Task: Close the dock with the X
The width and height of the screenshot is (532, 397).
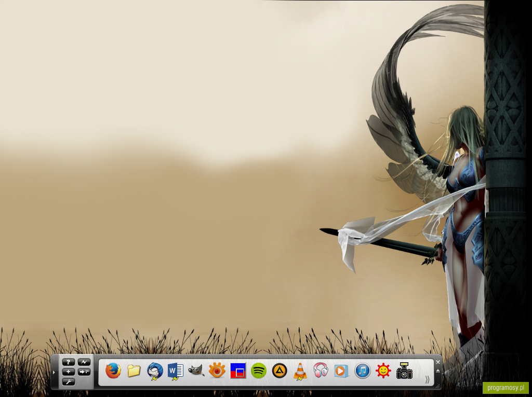Action: coord(437,362)
